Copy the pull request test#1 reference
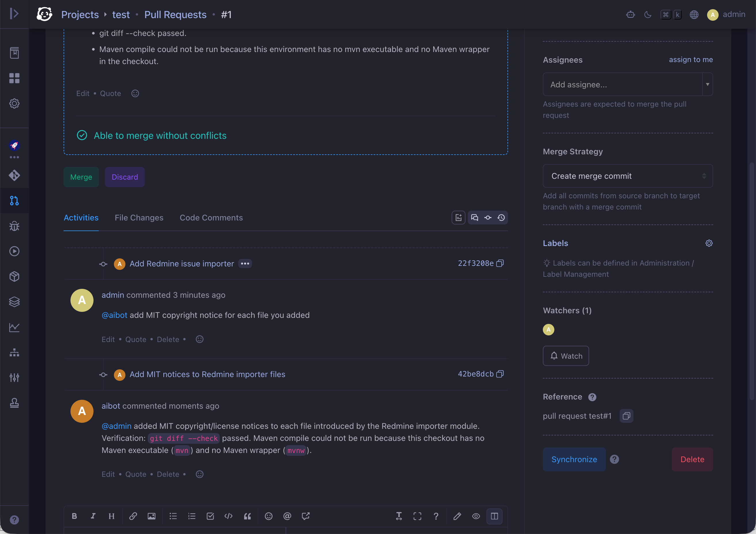This screenshot has height=534, width=756. pyautogui.click(x=626, y=416)
